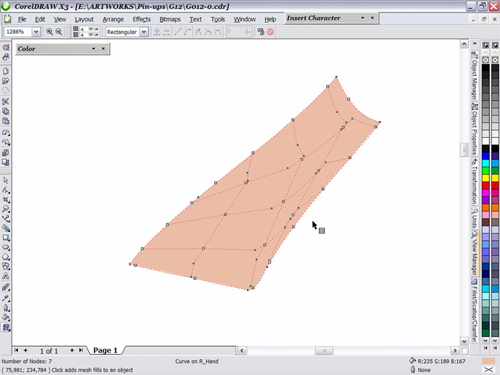500x375 pixels.
Task: Click the Add intersection plus icon
Action: tap(157, 32)
